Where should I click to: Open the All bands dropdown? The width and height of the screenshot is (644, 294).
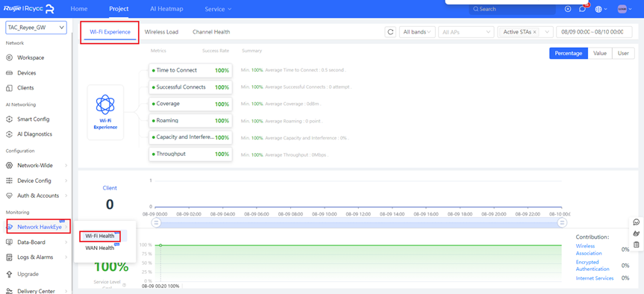pyautogui.click(x=417, y=32)
